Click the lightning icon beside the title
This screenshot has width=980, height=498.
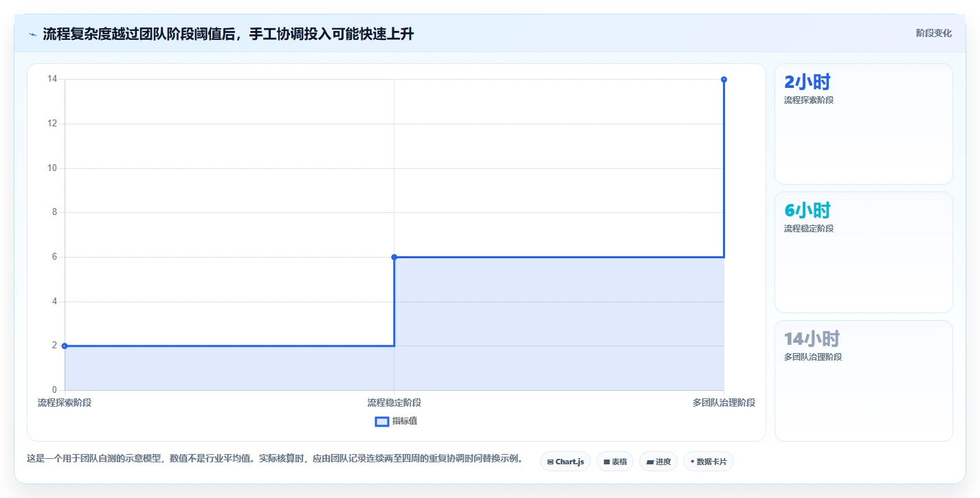(x=32, y=34)
